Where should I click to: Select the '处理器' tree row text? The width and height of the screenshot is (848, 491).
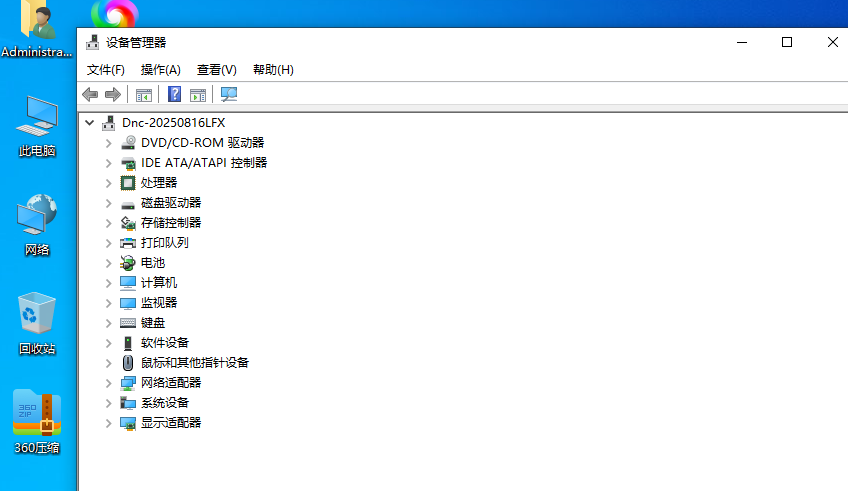159,183
